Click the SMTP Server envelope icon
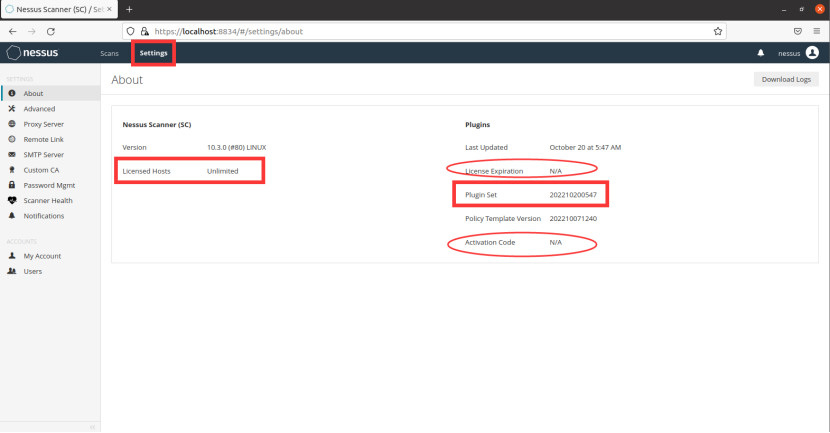Image resolution: width=830 pixels, height=433 pixels. pyautogui.click(x=12, y=155)
